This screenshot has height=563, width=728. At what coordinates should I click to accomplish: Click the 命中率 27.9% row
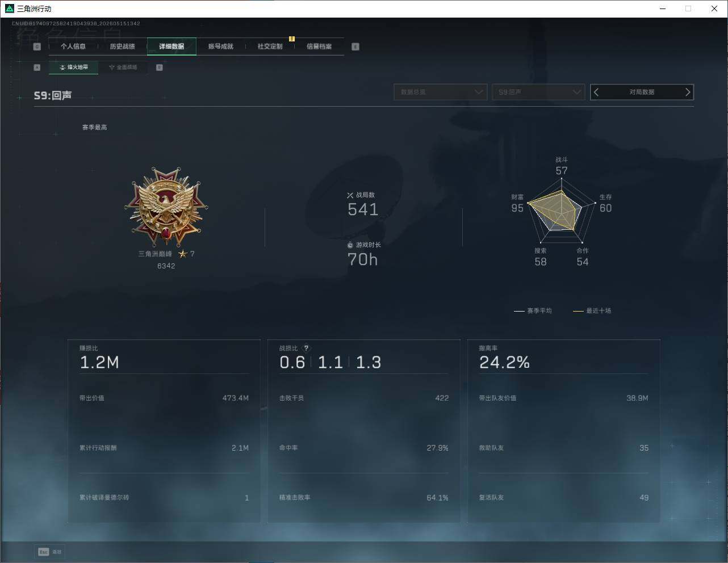pos(364,448)
